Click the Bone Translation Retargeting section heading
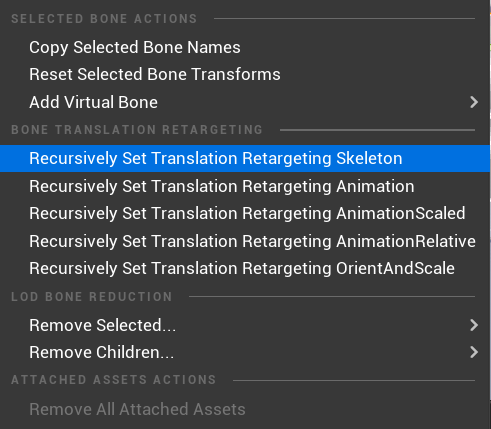491x429 pixels. pos(137,130)
